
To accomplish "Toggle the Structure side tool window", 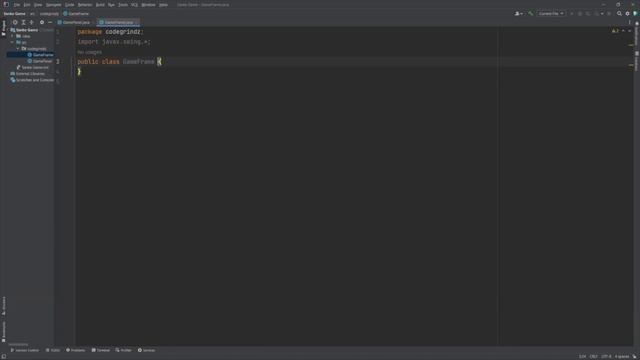I will click(x=4, y=306).
